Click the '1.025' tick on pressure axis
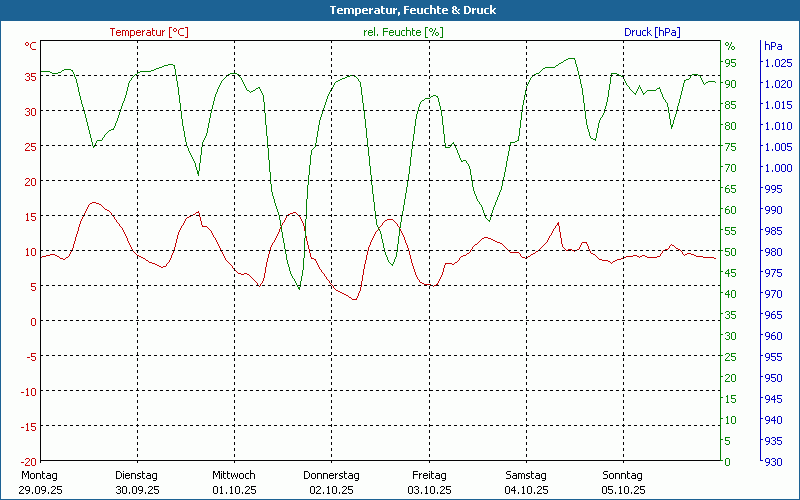Image resolution: width=800 pixels, height=500 pixels. (x=777, y=63)
